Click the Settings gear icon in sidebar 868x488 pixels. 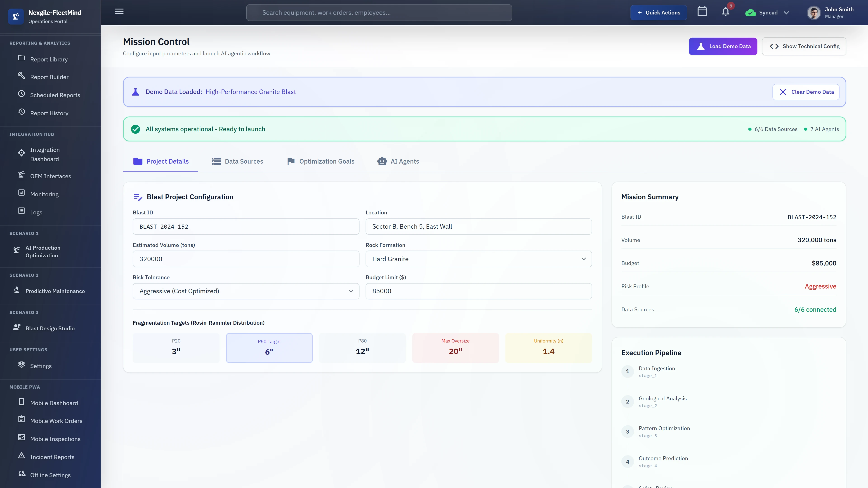21,364
